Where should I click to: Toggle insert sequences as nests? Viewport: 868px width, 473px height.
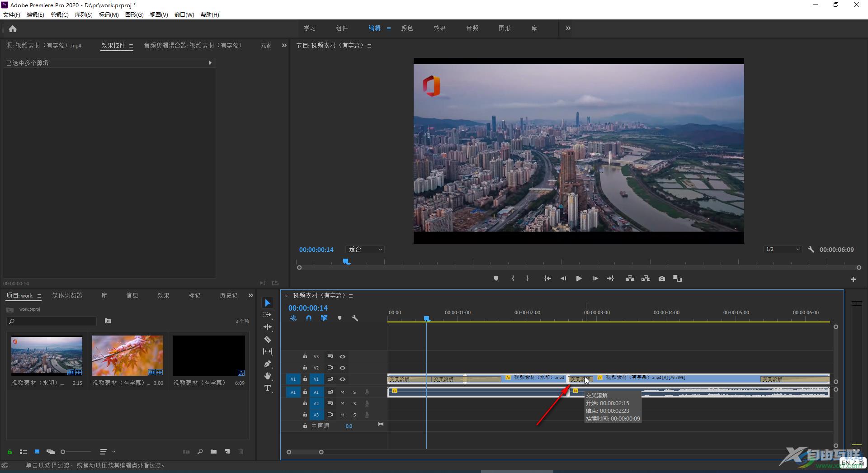coord(293,318)
